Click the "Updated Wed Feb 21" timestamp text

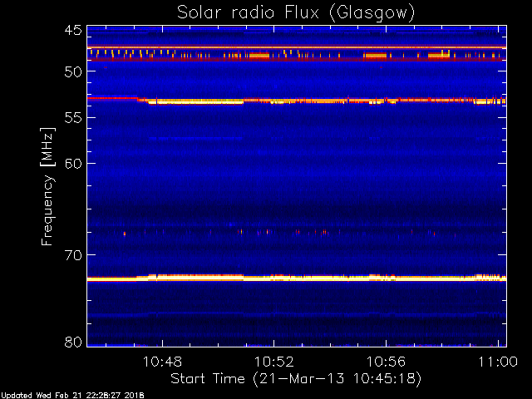click(x=72, y=396)
